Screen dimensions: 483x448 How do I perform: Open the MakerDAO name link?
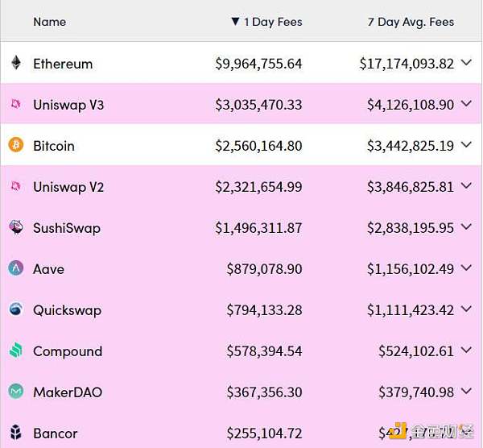pos(68,392)
